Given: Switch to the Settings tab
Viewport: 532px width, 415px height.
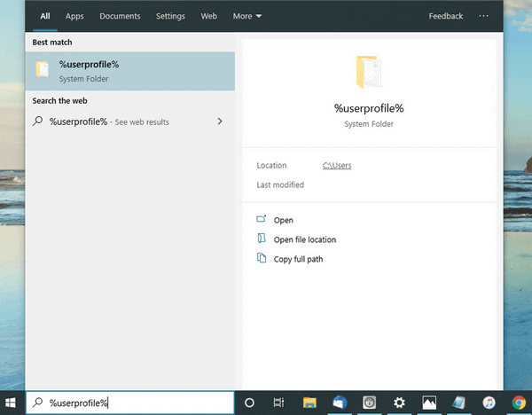Looking at the screenshot, I should click(x=170, y=16).
